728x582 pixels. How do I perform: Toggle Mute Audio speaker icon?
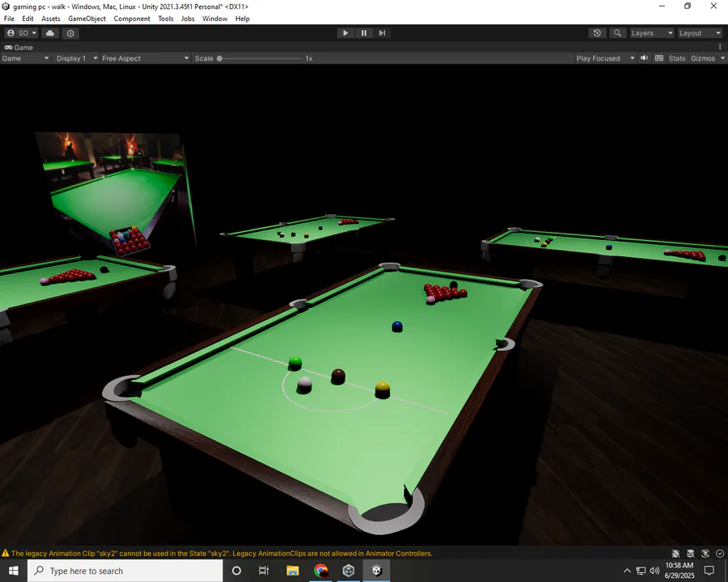coord(645,58)
